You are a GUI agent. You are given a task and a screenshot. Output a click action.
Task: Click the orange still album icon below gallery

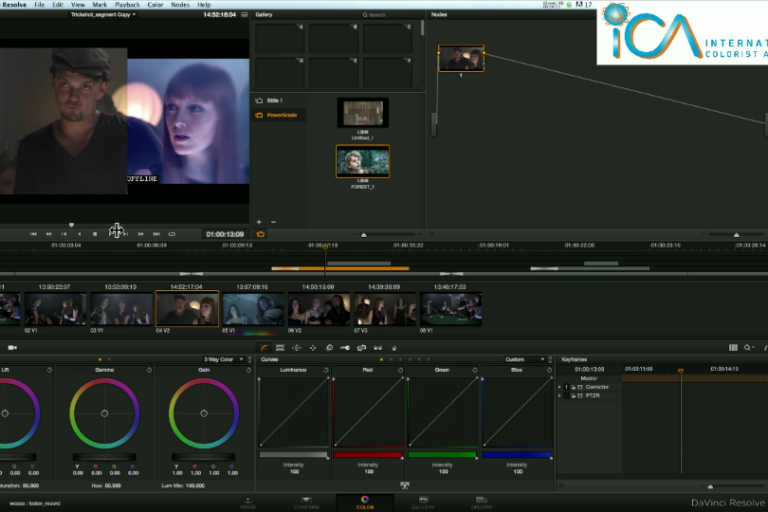click(x=261, y=234)
